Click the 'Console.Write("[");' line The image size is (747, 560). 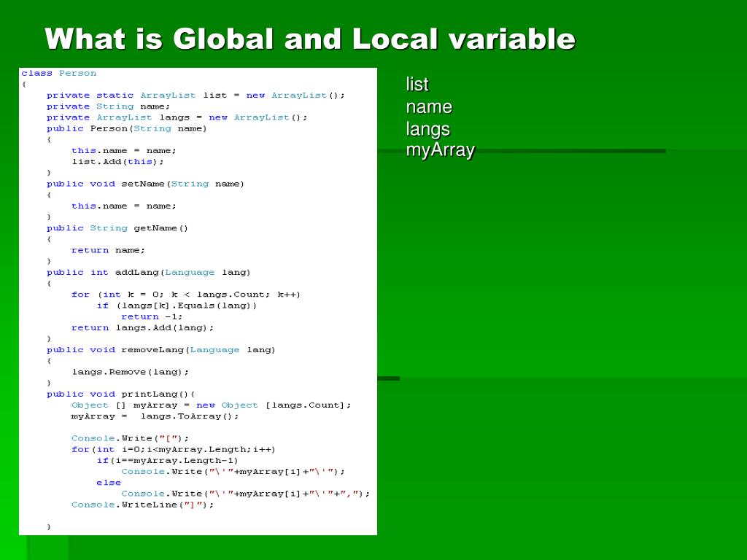coord(130,438)
